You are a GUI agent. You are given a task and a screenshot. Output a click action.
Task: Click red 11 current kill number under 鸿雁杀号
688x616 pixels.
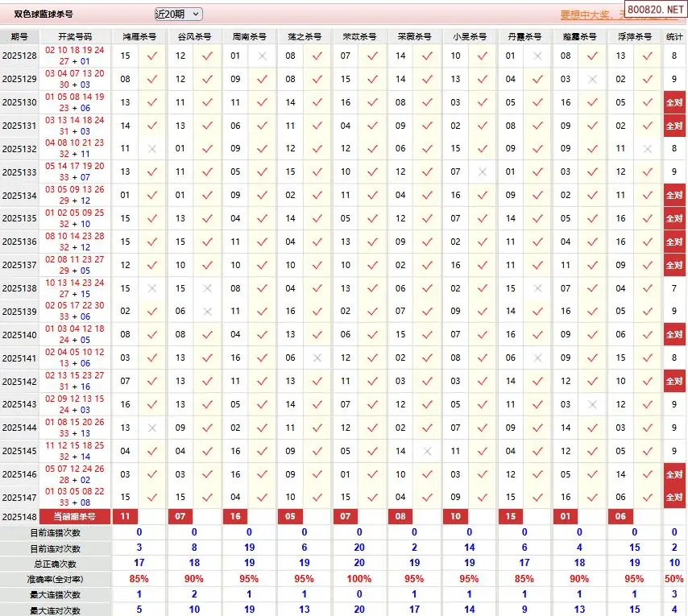click(x=125, y=516)
